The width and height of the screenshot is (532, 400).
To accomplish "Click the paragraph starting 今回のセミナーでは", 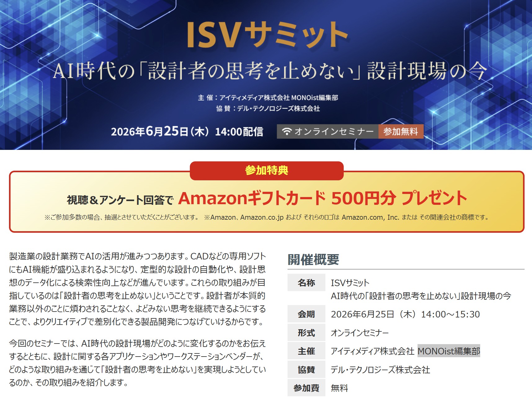I will point(137,363).
